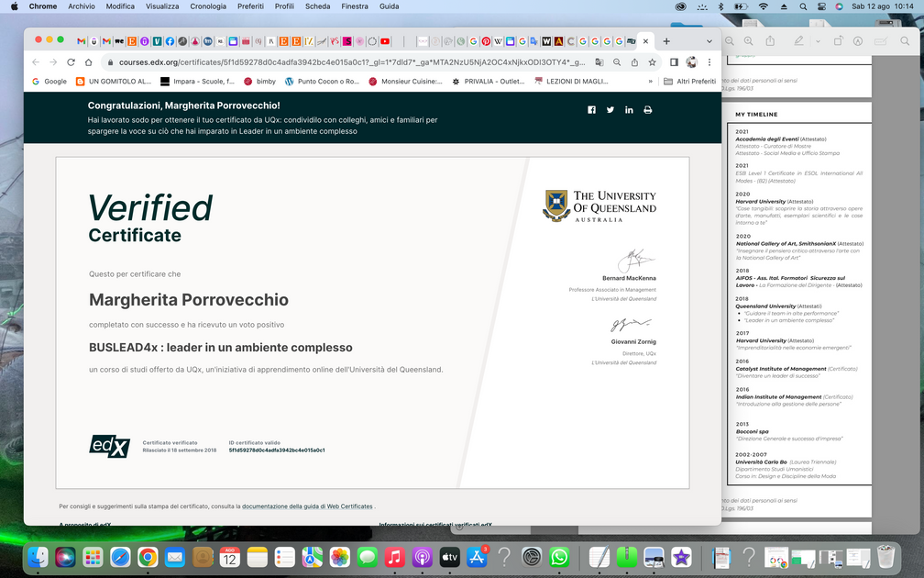Open Chrome three-dot menu
Viewport: 924px width, 578px height.
tap(709, 62)
